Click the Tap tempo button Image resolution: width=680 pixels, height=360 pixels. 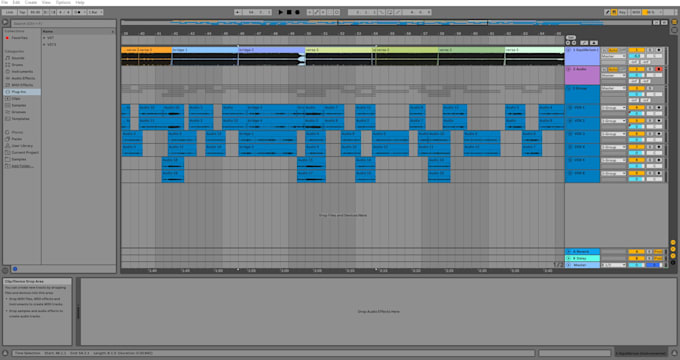[23, 12]
